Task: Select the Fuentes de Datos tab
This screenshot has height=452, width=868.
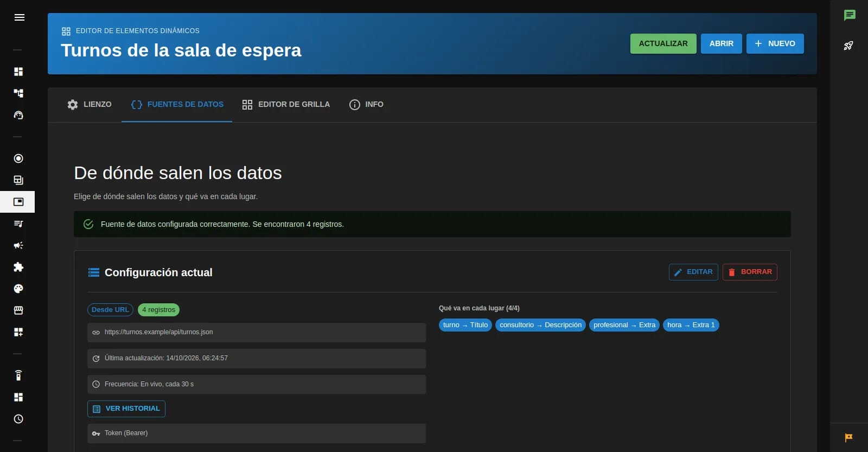Action: (x=177, y=105)
